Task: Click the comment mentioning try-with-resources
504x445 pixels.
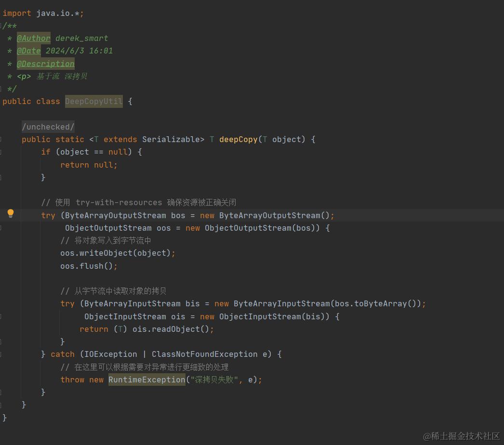Action: click(x=139, y=202)
